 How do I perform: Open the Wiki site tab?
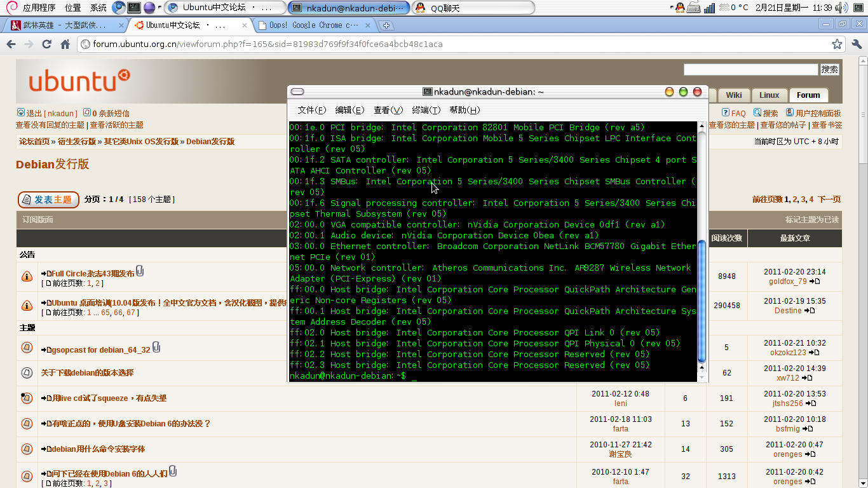pos(734,95)
